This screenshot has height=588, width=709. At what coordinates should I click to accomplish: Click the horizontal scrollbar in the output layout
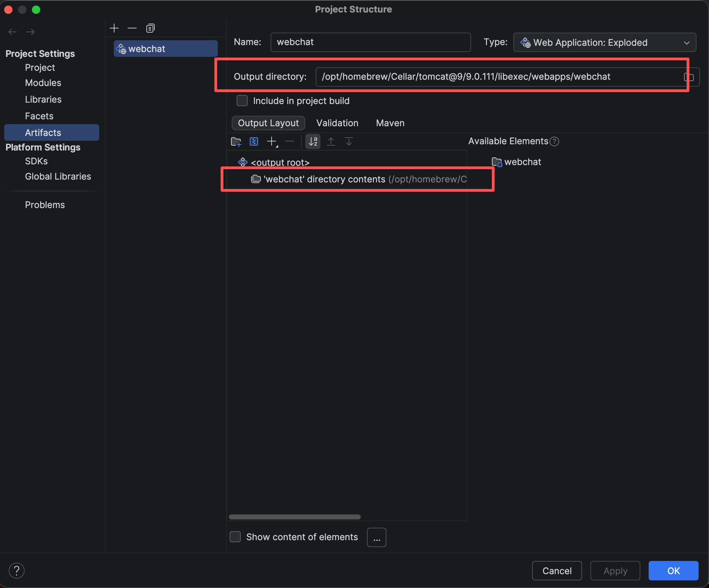295,517
